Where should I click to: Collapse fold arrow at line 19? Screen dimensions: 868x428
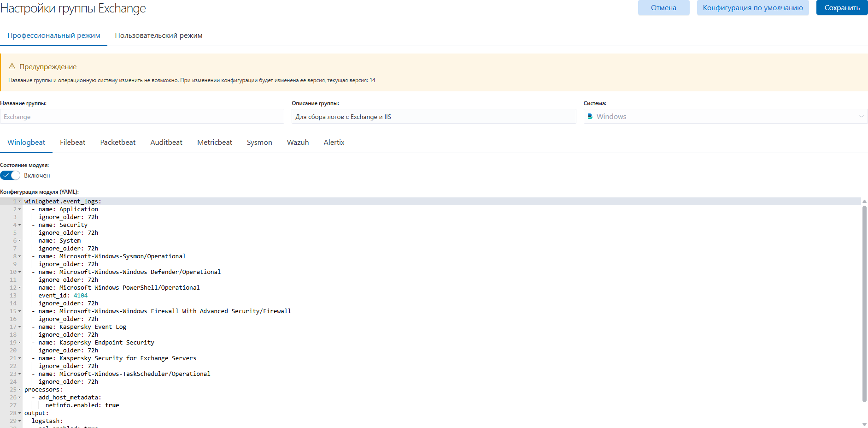tap(19, 343)
